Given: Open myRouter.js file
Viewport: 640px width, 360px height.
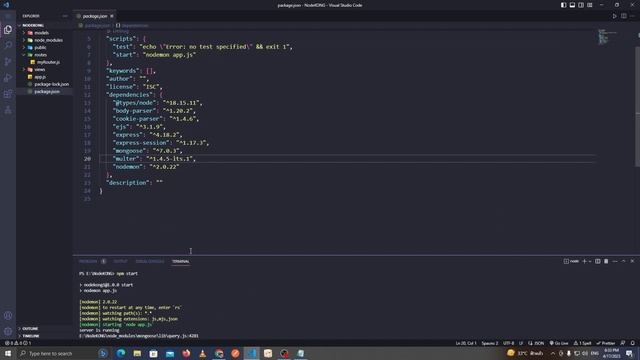Looking at the screenshot, I should click(x=48, y=62).
